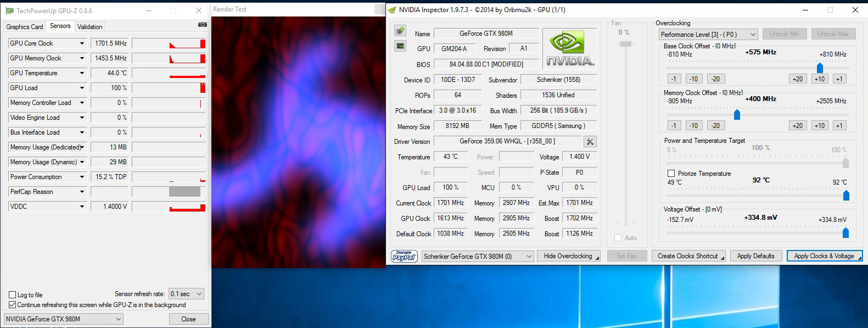This screenshot has height=328, width=868.
Task: Click the upload GPU info icon beside Name
Action: point(400,31)
